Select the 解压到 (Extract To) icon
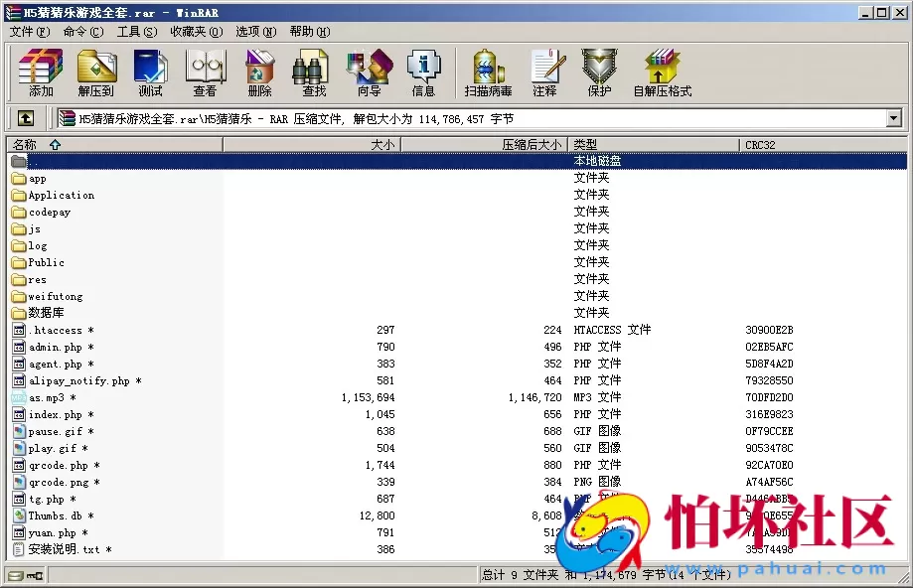Viewport: 913px width, 588px height. pyautogui.click(x=96, y=73)
